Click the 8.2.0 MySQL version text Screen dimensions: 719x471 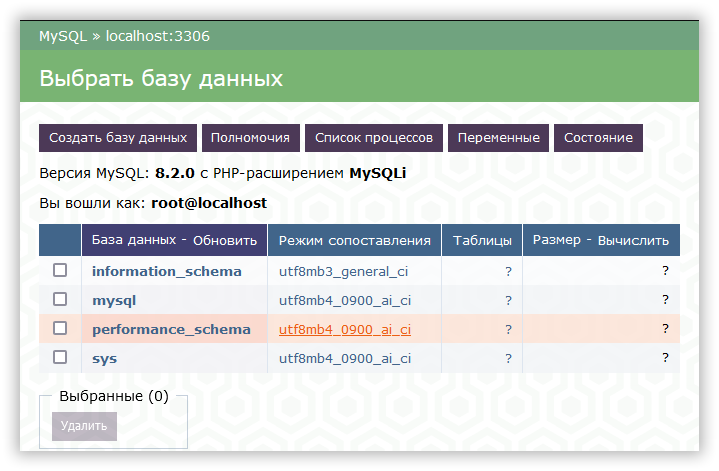[175, 173]
